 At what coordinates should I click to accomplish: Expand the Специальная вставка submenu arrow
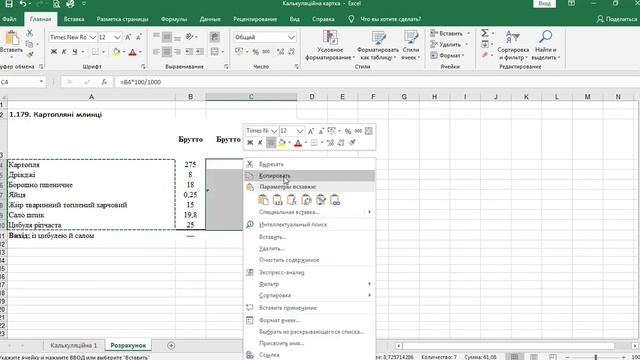point(369,212)
